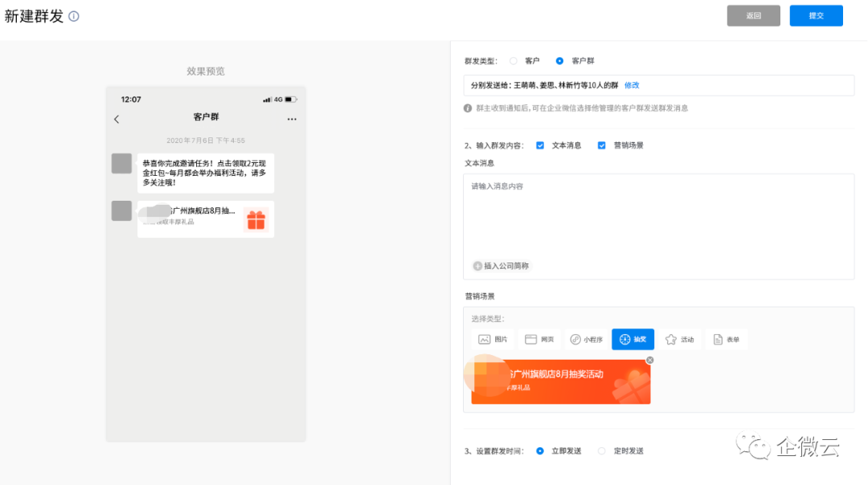Choose 客户 radio for 群发类型
This screenshot has height=485, width=868.
coord(514,61)
